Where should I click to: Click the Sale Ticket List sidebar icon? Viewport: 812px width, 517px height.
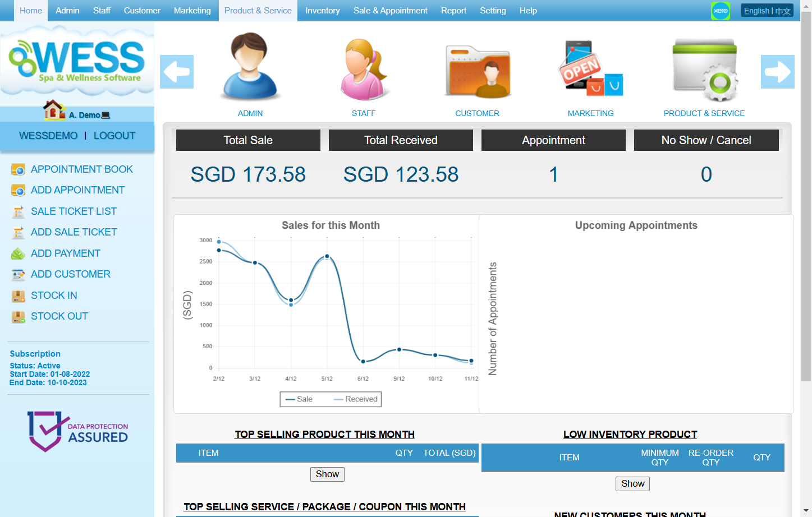pos(19,211)
